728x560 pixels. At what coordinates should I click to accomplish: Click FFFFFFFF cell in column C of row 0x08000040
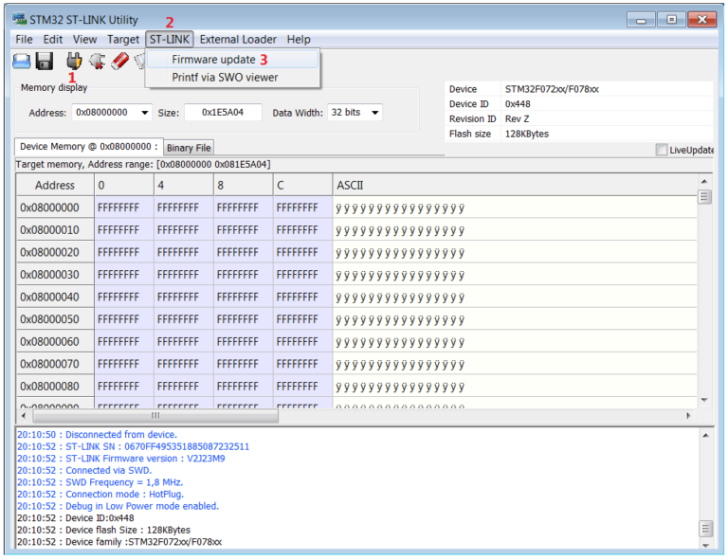click(302, 297)
